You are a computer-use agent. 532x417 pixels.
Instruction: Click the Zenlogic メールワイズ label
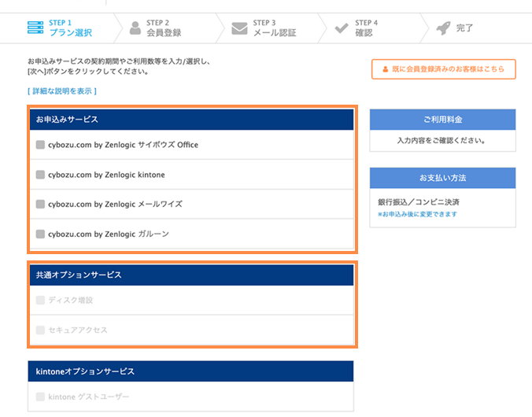(x=115, y=205)
